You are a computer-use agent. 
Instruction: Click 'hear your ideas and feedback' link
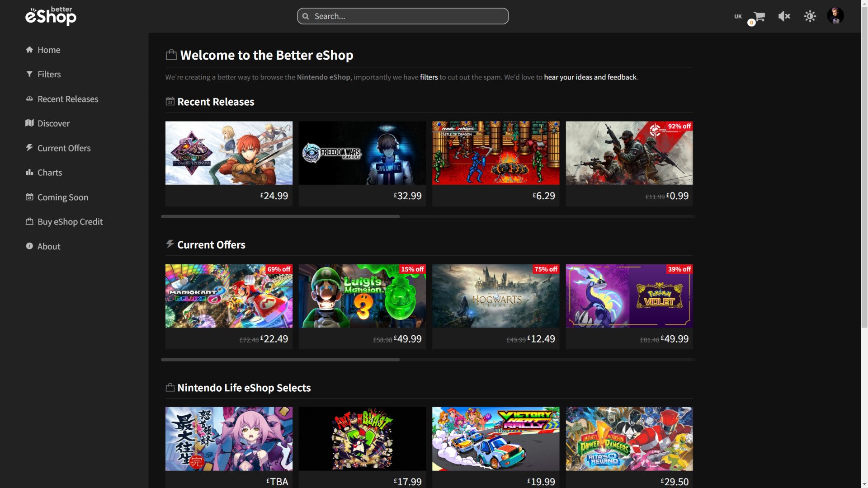tap(590, 78)
